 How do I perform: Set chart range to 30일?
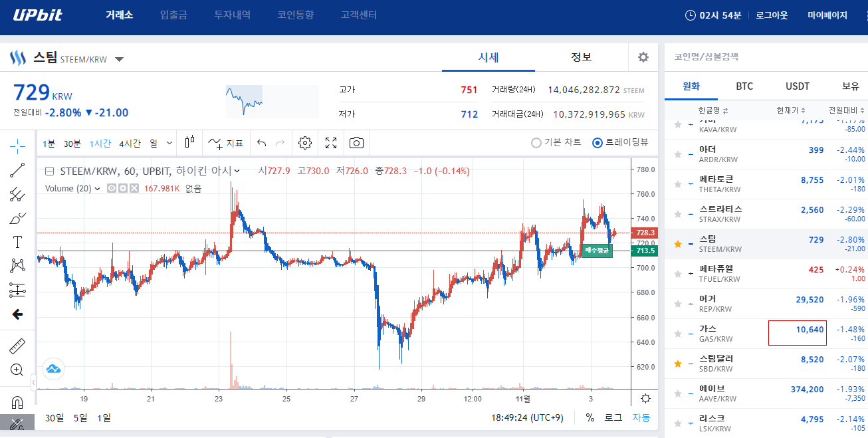point(54,418)
